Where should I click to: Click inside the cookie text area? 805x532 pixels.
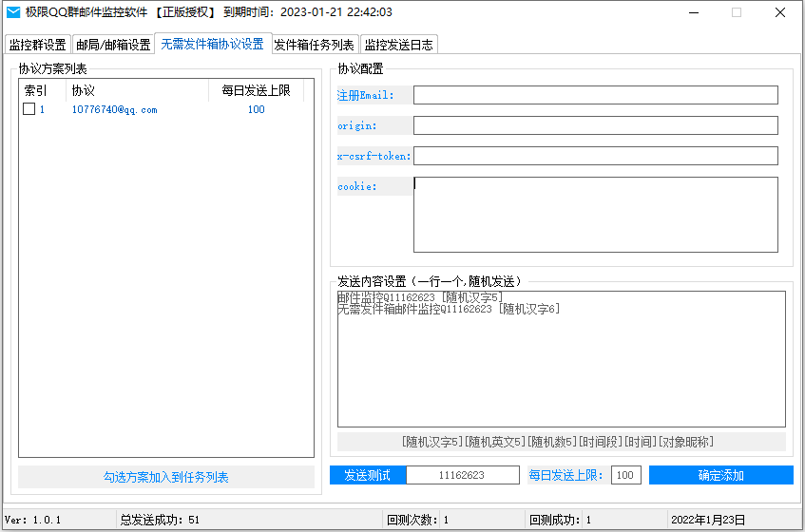click(596, 215)
